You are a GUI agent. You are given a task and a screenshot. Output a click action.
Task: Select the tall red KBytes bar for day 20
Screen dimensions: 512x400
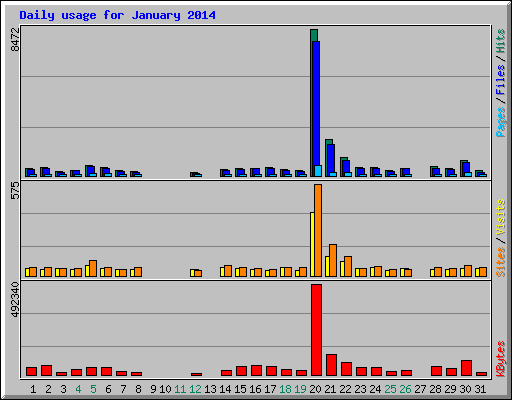coord(316,330)
